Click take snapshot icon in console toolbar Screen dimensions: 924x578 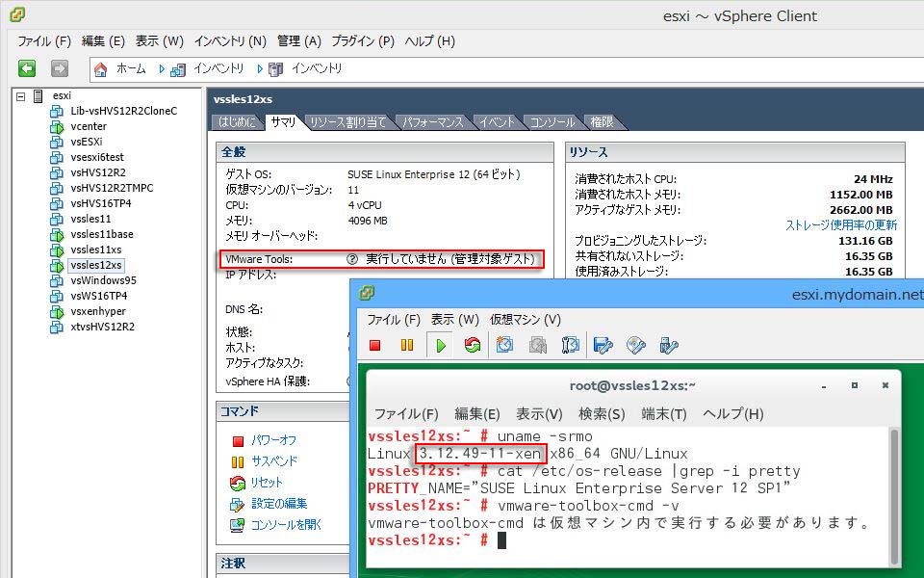(x=504, y=345)
